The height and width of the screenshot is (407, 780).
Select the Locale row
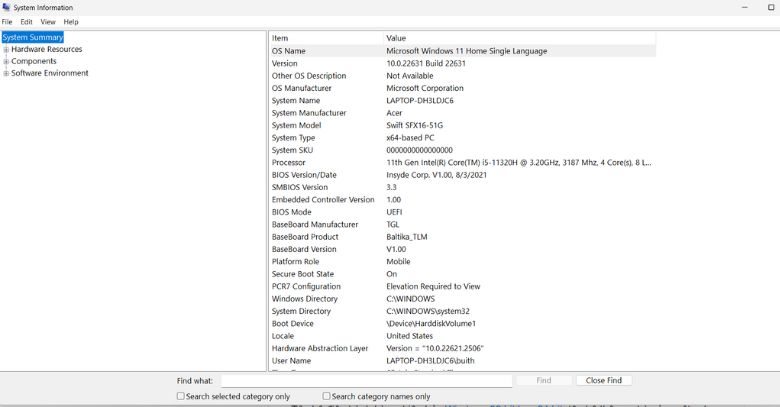tap(463, 336)
